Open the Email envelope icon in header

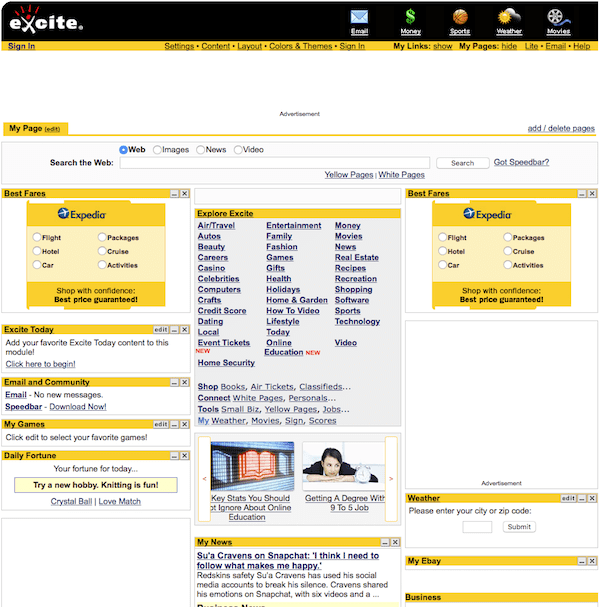click(x=359, y=17)
